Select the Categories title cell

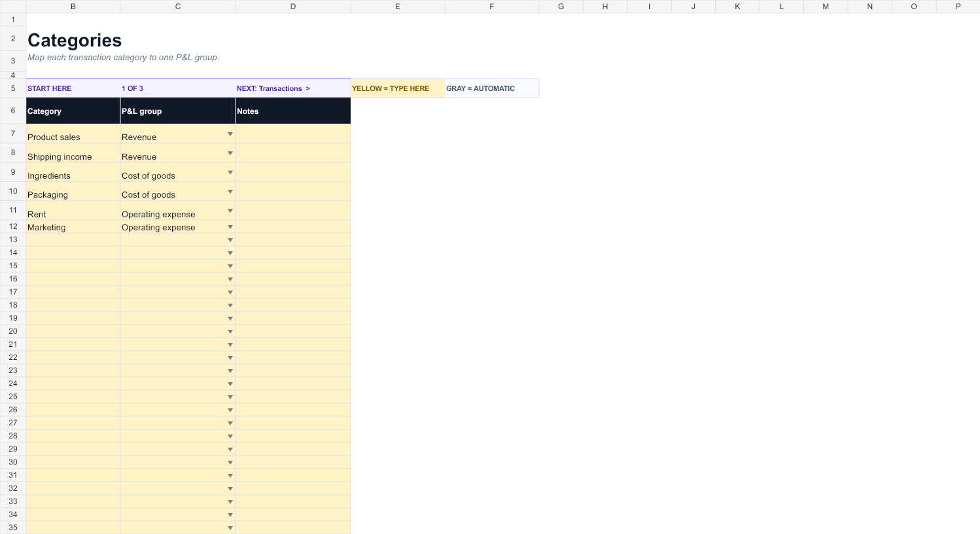pos(75,40)
